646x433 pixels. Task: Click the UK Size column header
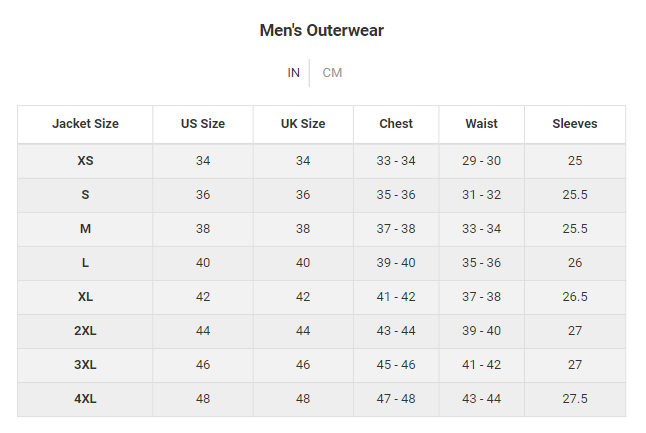pos(303,124)
